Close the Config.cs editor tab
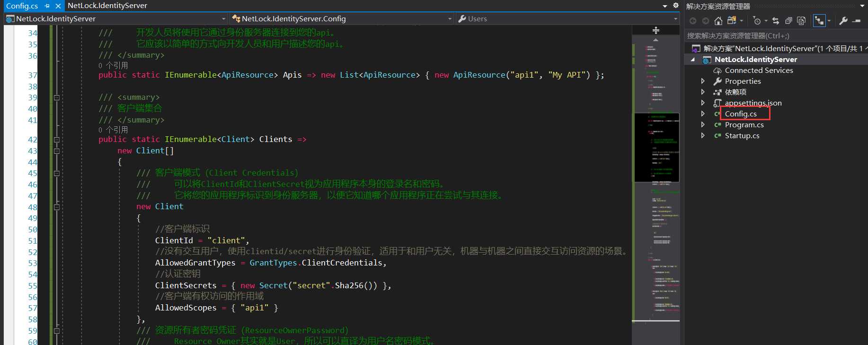This screenshot has width=868, height=345. coord(58,6)
